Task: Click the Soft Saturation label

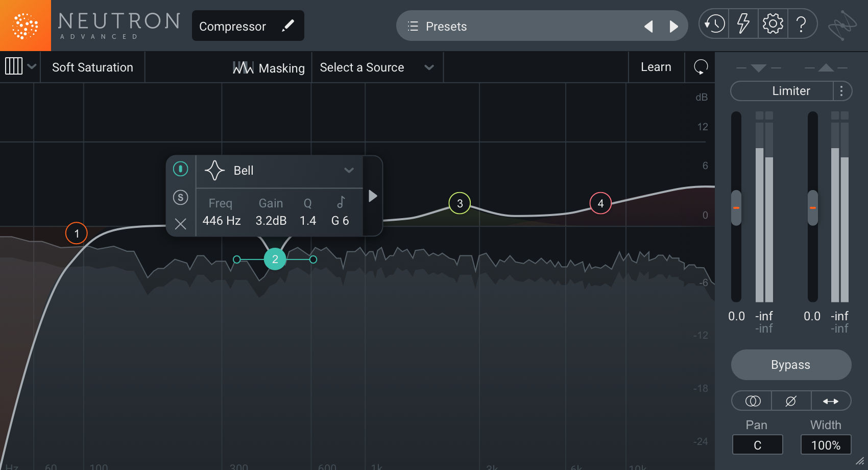Action: (x=92, y=67)
